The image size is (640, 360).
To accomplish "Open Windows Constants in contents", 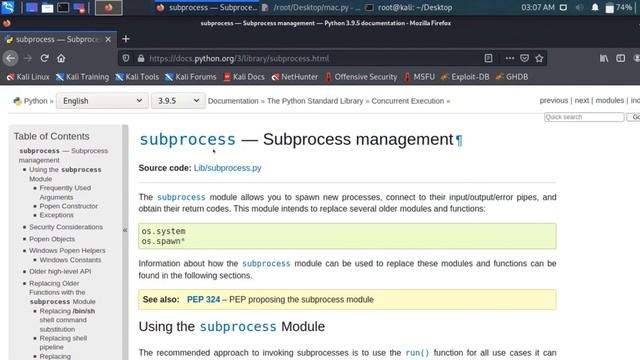I will pyautogui.click(x=70, y=260).
